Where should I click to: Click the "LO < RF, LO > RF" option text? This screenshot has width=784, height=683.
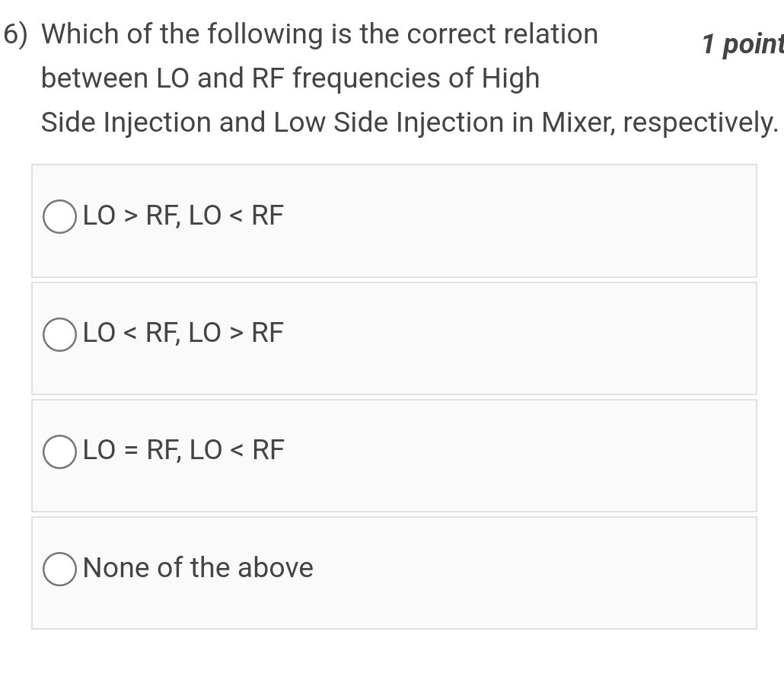coord(183,333)
